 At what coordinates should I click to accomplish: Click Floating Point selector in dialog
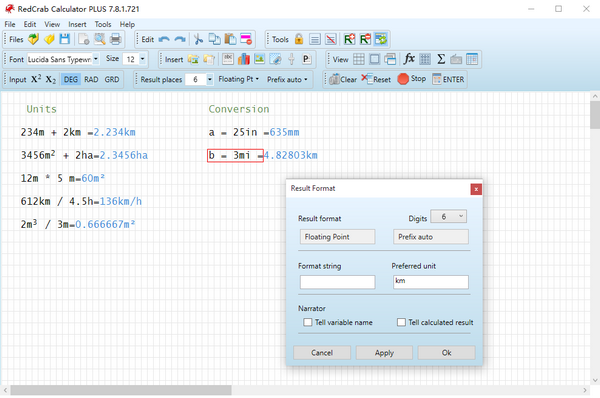click(337, 237)
